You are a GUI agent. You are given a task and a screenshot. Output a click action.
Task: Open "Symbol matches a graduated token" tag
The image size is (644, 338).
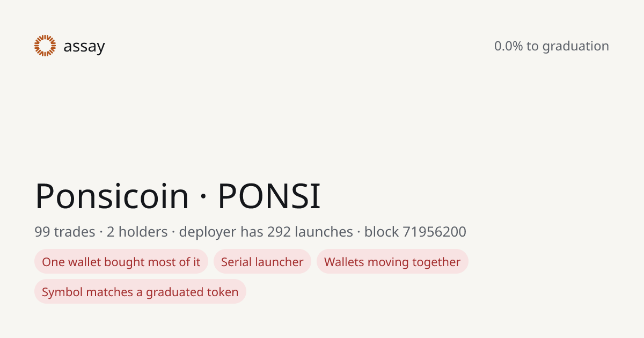(140, 292)
